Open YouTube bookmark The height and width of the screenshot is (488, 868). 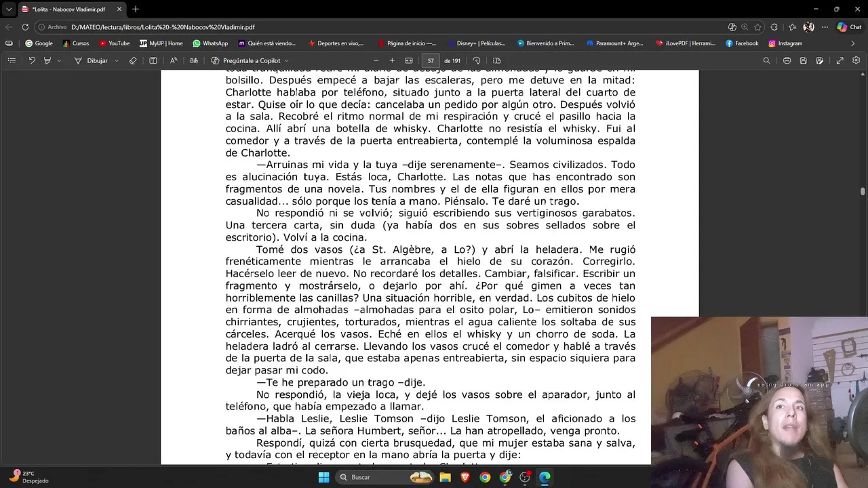point(114,43)
